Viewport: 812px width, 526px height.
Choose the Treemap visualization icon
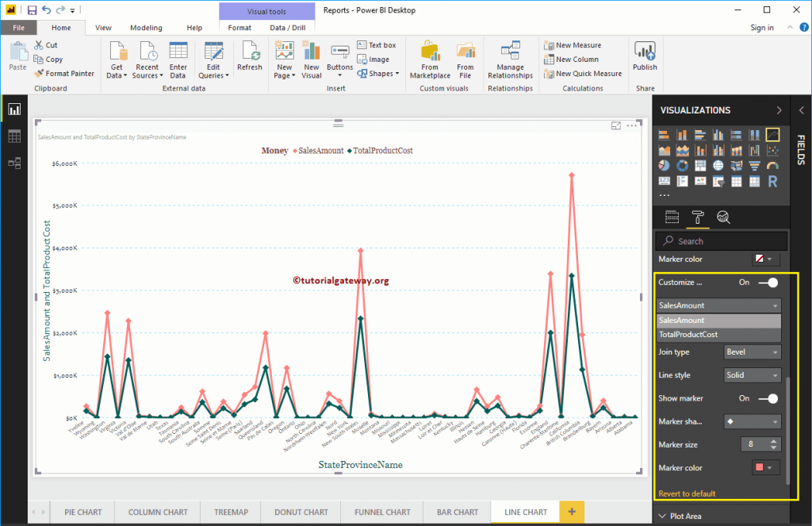pyautogui.click(x=700, y=165)
